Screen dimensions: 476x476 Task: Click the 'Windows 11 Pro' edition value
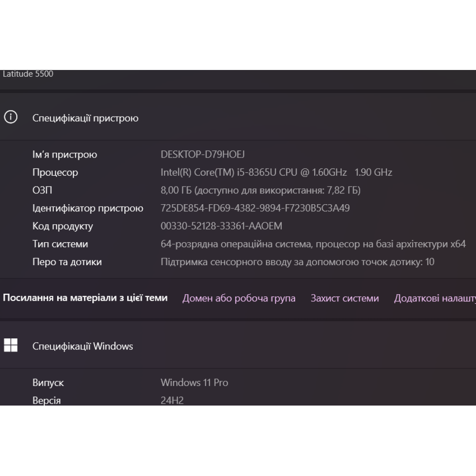[x=194, y=382]
